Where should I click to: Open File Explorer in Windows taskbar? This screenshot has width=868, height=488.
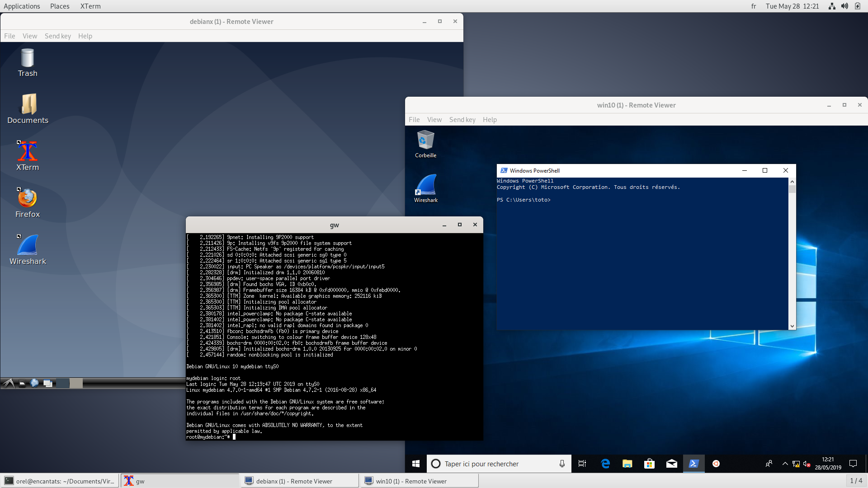click(627, 464)
